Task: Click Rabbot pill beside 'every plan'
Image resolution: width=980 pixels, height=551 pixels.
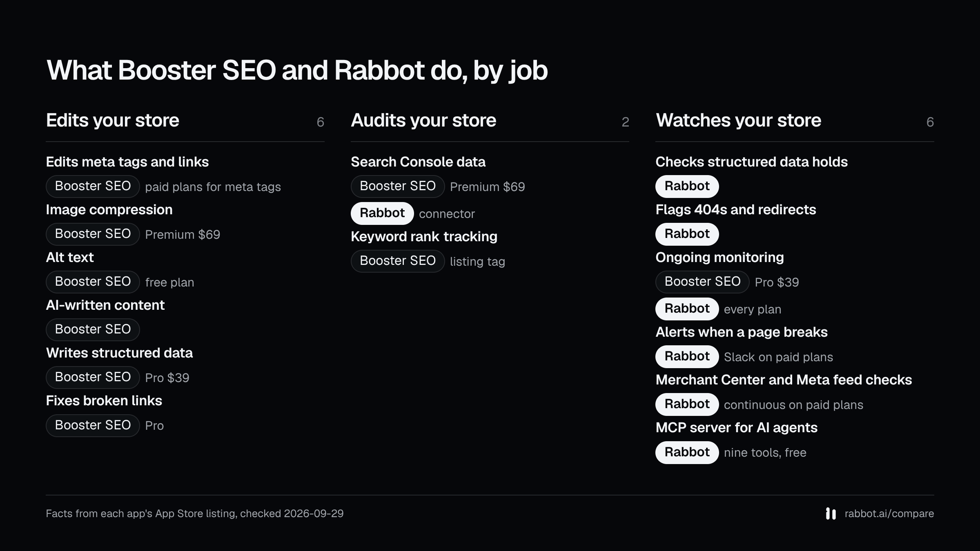Action: [x=687, y=309]
